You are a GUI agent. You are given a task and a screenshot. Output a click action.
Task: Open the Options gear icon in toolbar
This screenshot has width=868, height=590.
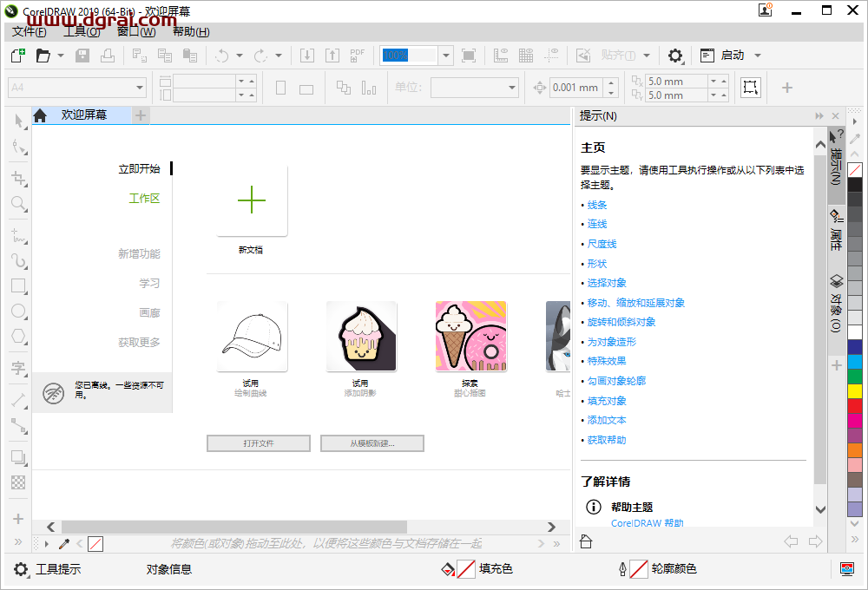(x=675, y=56)
